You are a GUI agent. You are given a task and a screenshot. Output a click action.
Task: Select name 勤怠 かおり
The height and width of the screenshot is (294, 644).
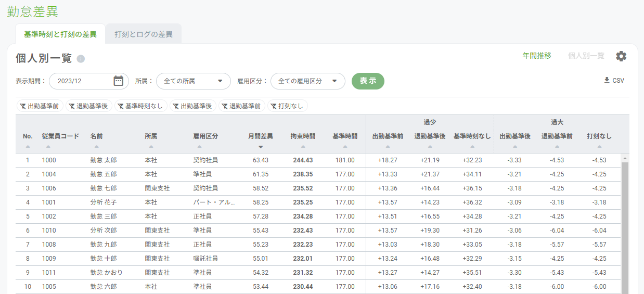click(x=107, y=273)
